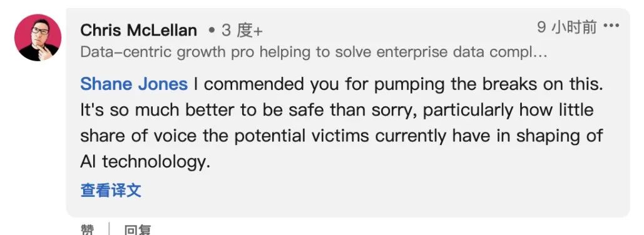Click the 9 小时前 timestamp
The image size is (644, 235).
[x=567, y=27]
